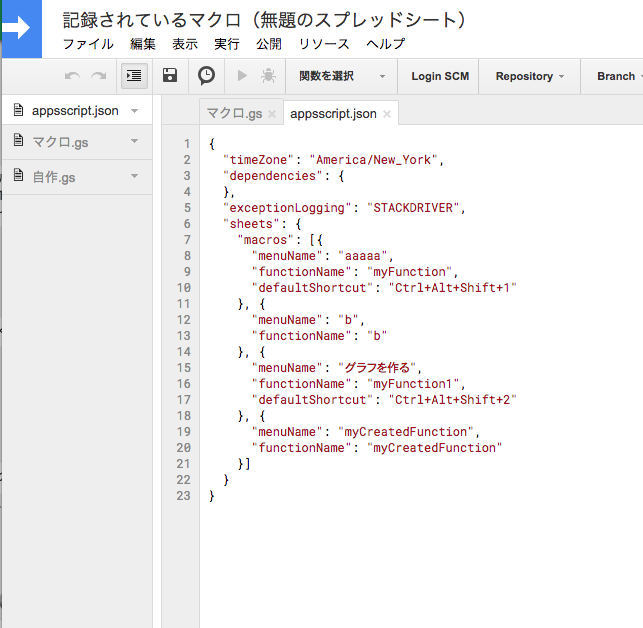Run the function with play icon

coord(241,76)
